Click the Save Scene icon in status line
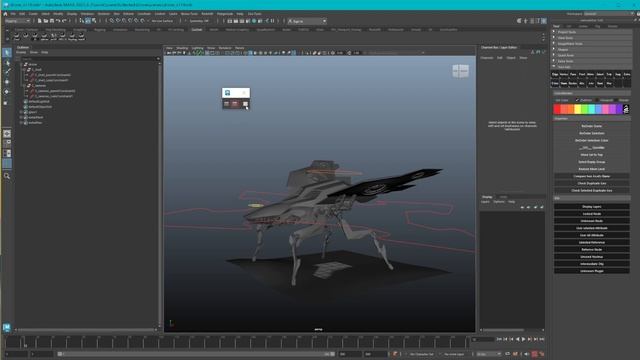The height and width of the screenshot is (360, 640). click(52, 21)
